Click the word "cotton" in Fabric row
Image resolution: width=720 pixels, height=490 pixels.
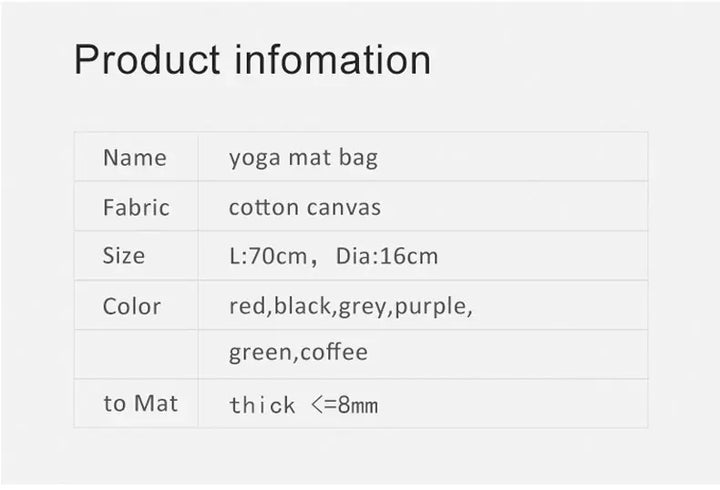(263, 208)
